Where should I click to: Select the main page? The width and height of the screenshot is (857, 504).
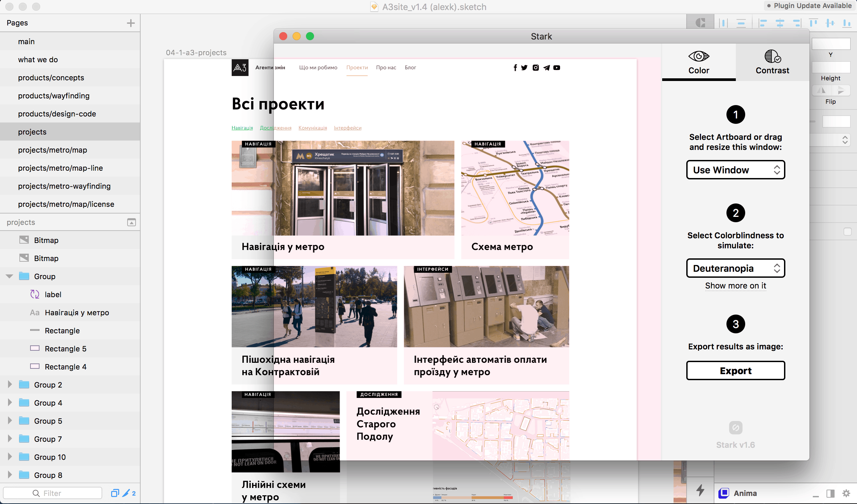pyautogui.click(x=70, y=41)
